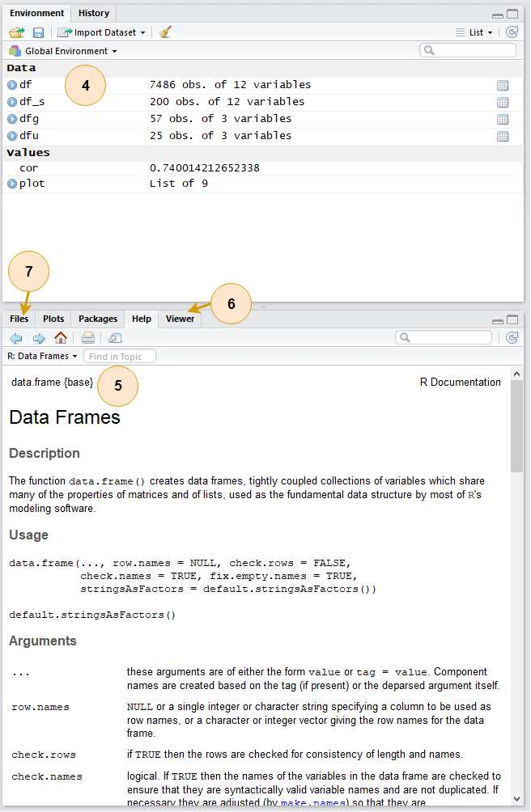
Task: Open the Import Dataset dropdown
Action: [x=102, y=32]
